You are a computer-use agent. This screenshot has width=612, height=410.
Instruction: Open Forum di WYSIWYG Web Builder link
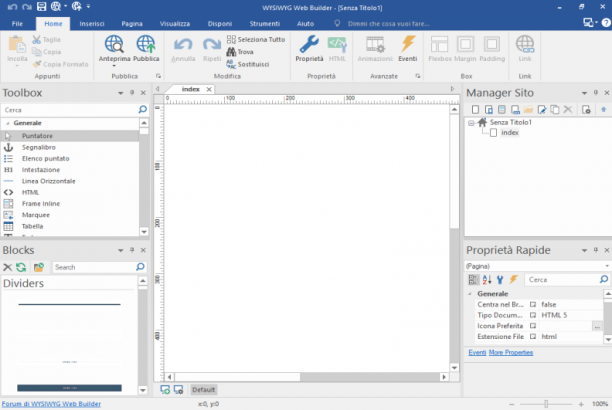pos(51,404)
